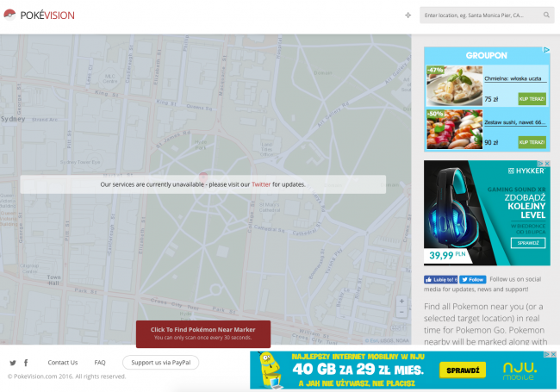Click the PokéVision Pokéball logo icon
This screenshot has width=560, height=392.
pos(9,15)
